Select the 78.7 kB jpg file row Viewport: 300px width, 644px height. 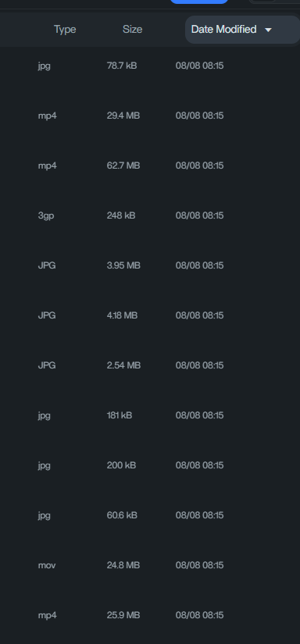[150, 66]
